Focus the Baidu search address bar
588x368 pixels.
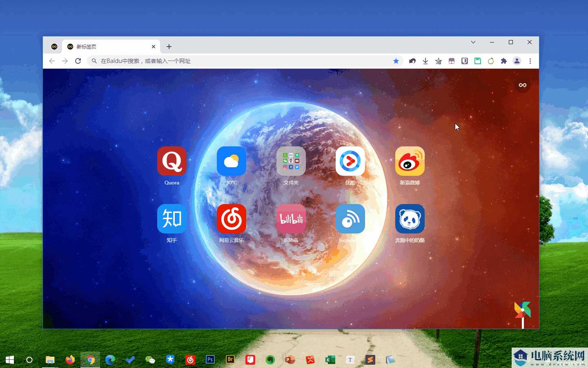pyautogui.click(x=245, y=61)
